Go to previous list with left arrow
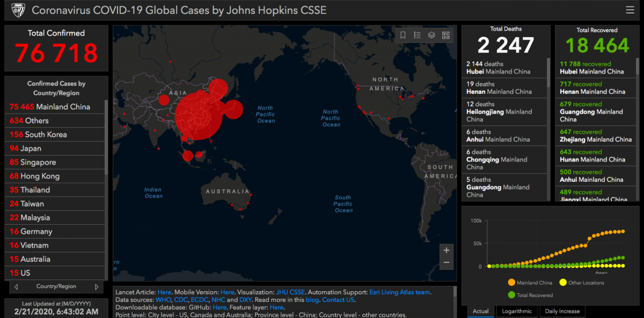 (16, 287)
